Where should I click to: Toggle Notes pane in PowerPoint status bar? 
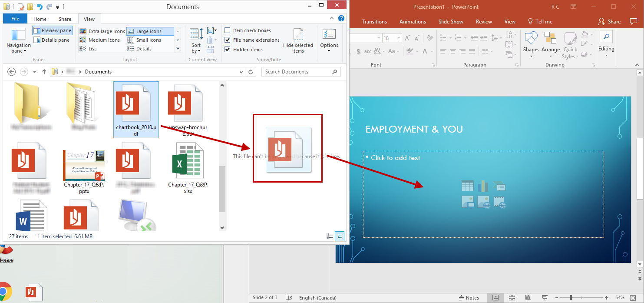tap(469, 298)
